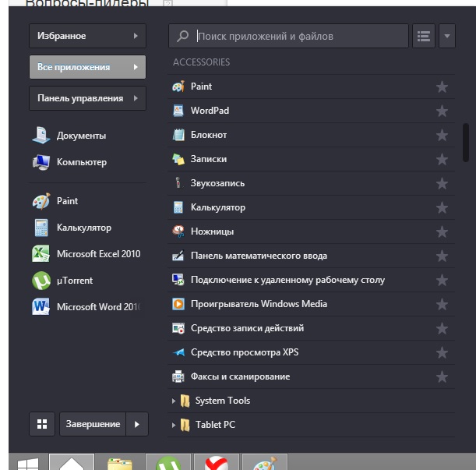Open file explorer folder on taskbar
This screenshot has width=476, height=470.
(x=120, y=464)
